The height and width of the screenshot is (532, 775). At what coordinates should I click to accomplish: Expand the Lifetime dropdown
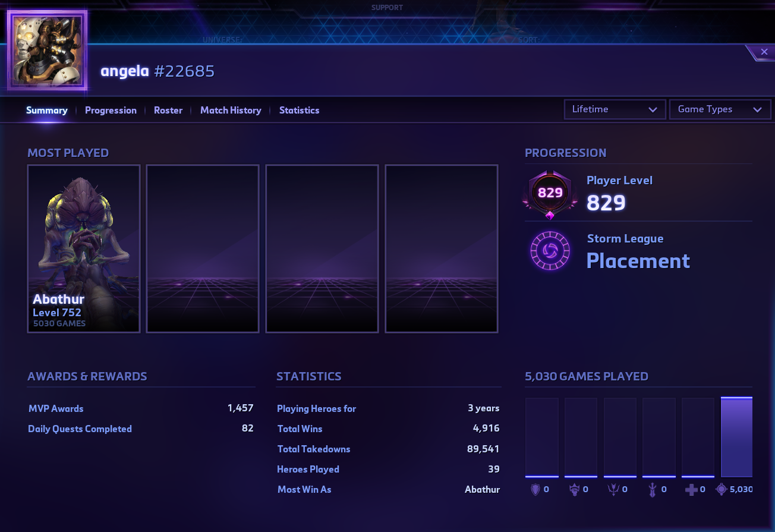pos(615,109)
